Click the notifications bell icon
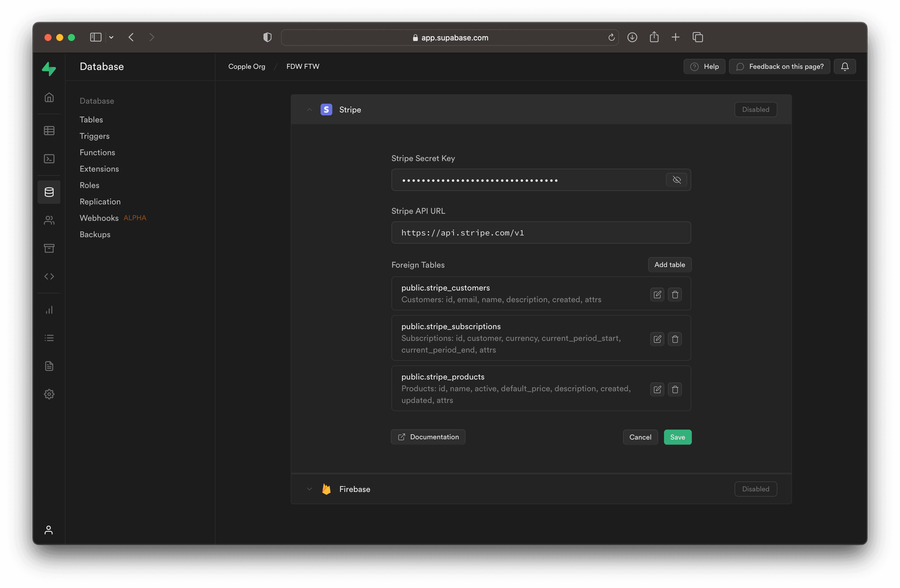The height and width of the screenshot is (588, 900). [844, 66]
